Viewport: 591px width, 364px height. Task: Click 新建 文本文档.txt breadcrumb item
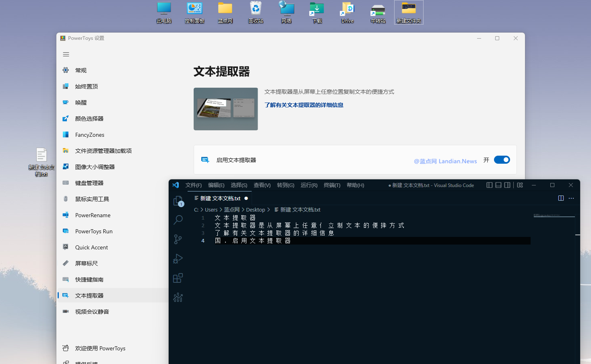tap(297, 210)
